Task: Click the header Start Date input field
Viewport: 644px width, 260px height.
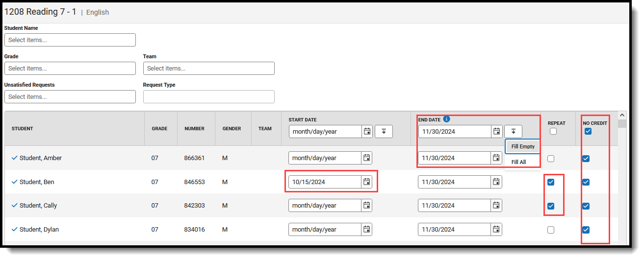Action: (325, 131)
